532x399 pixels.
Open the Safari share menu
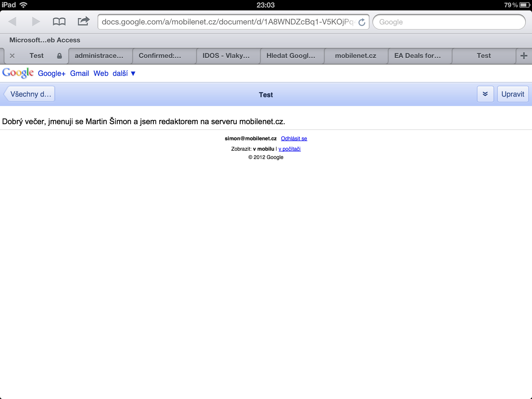(83, 22)
